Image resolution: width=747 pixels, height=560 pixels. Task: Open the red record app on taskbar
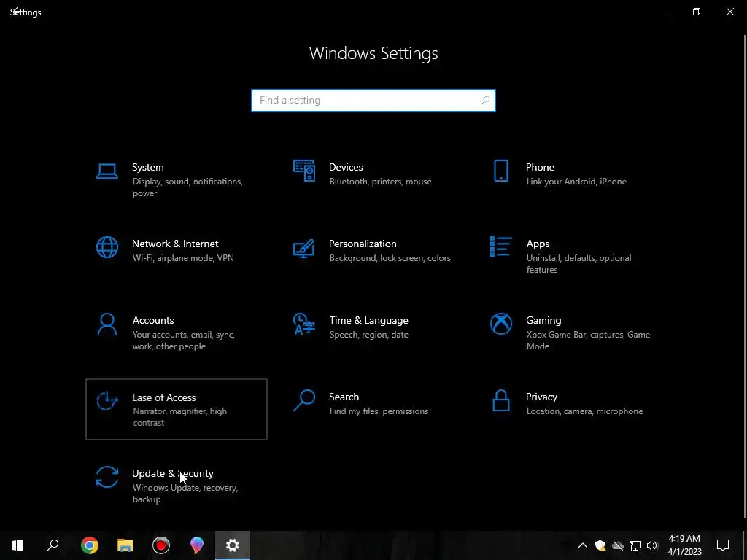(161, 545)
